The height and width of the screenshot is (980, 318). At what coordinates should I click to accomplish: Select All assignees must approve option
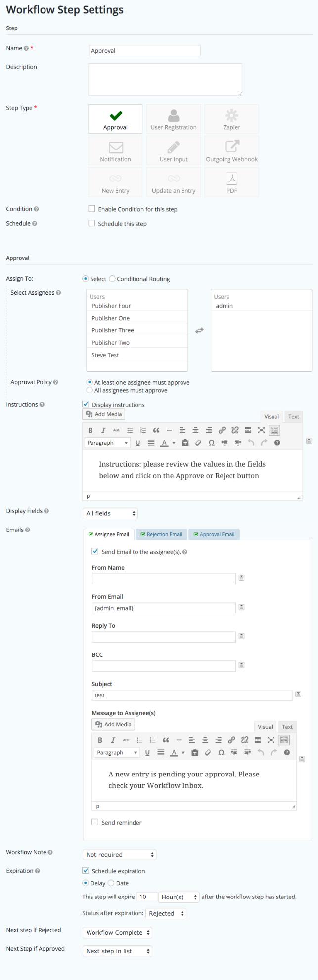[x=90, y=390]
